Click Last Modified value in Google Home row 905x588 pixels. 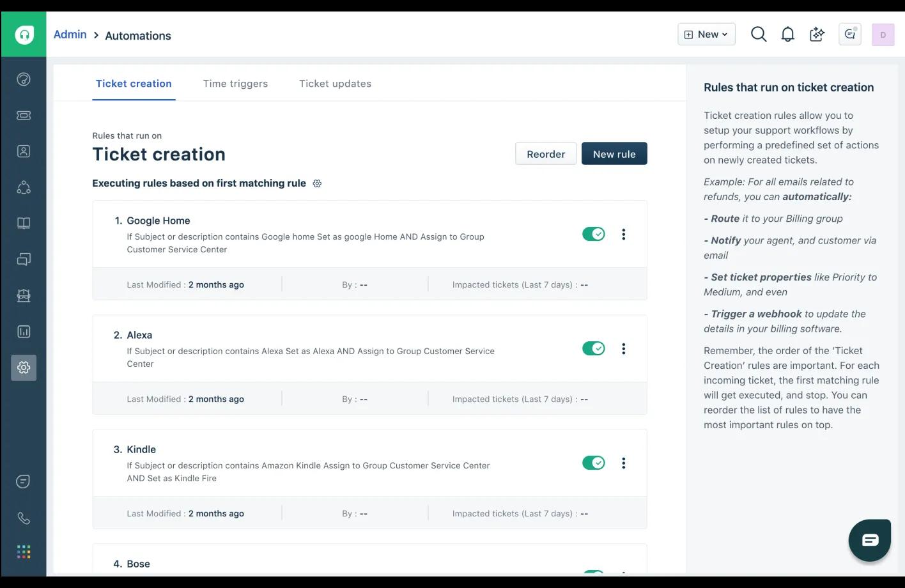click(216, 285)
